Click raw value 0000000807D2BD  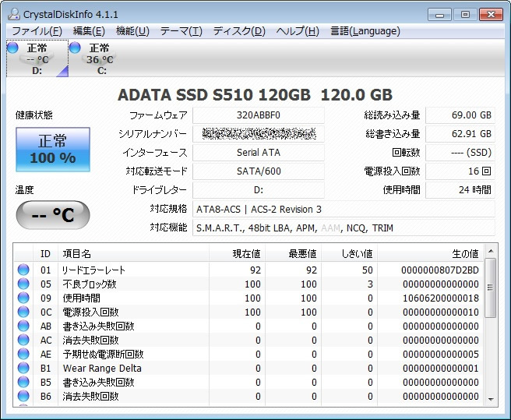click(x=439, y=270)
